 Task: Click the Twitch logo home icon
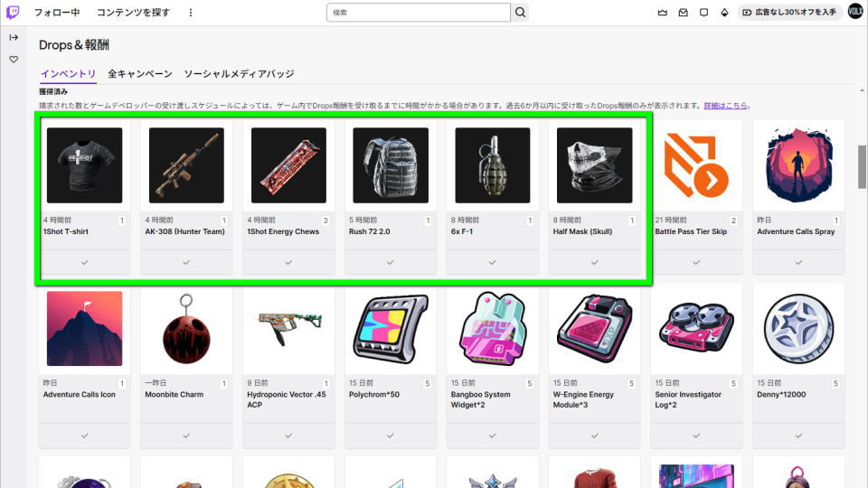(13, 12)
